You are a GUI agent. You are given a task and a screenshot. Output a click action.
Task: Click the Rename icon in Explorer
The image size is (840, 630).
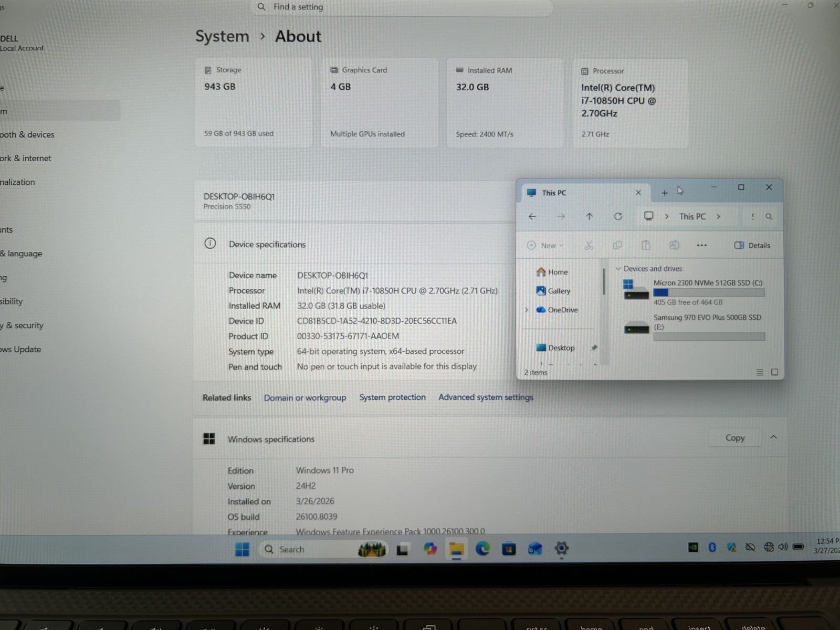[x=674, y=245]
